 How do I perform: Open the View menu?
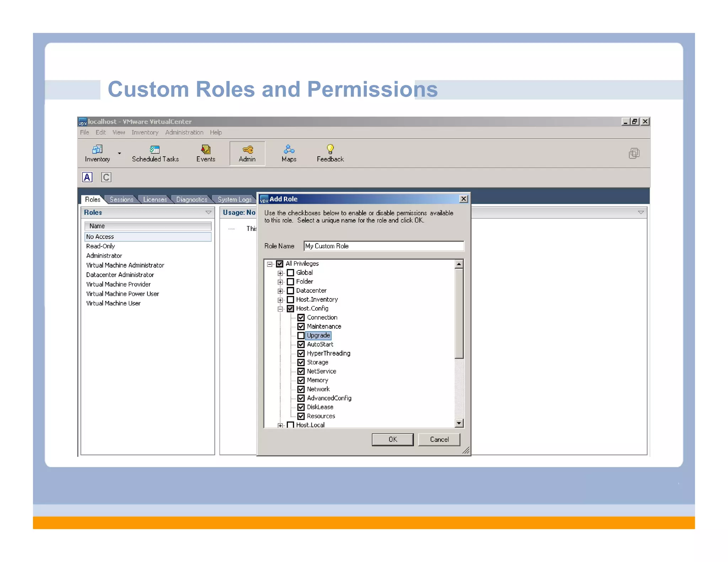(x=119, y=133)
